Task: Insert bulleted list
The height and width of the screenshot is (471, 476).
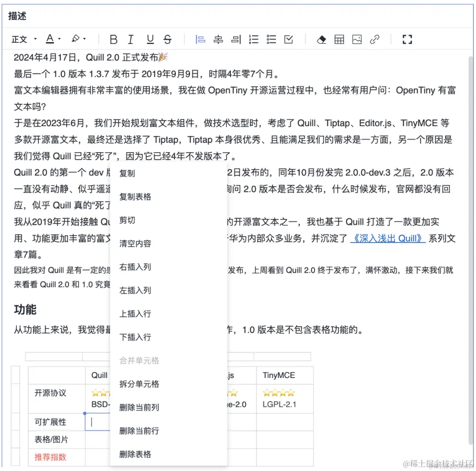Action: tap(271, 40)
